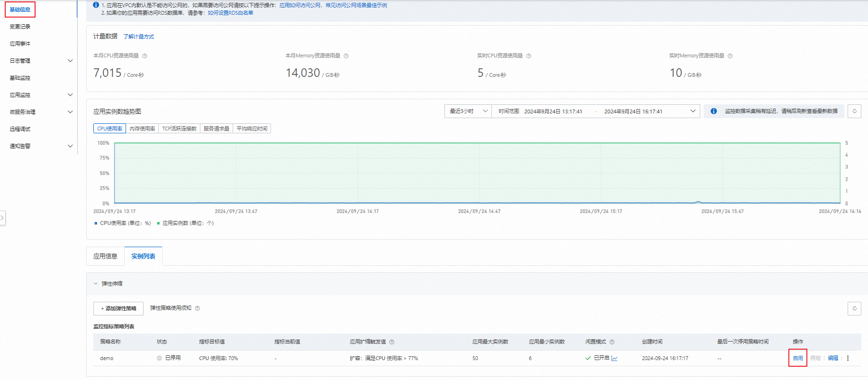The height and width of the screenshot is (380, 868).
Task: Click the 弹性策略使用须知 text
Action: [x=171, y=308]
